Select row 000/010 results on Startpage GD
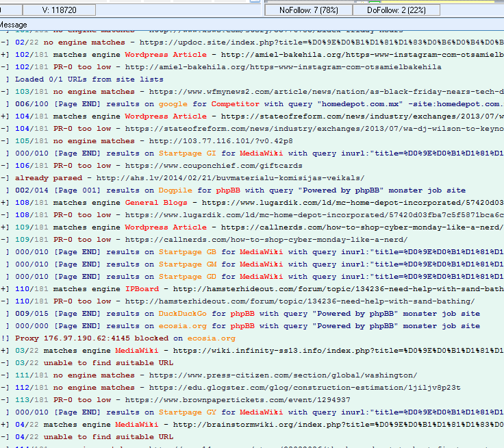 click(x=252, y=277)
